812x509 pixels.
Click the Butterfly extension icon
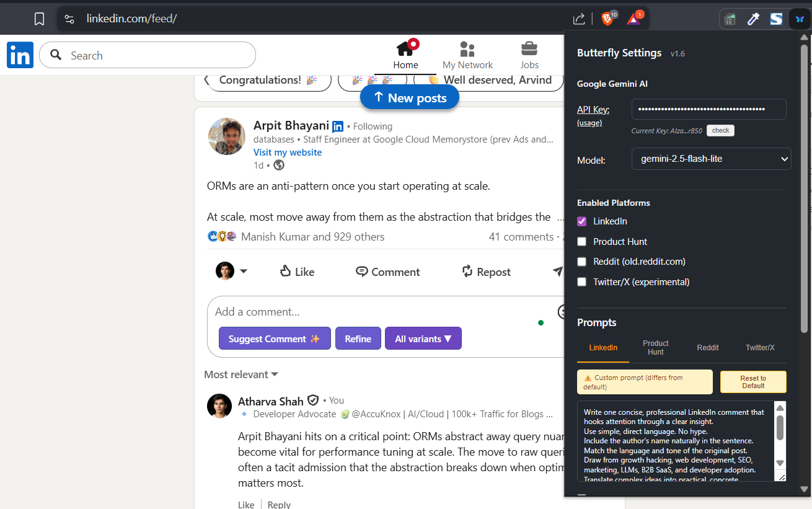coord(800,19)
